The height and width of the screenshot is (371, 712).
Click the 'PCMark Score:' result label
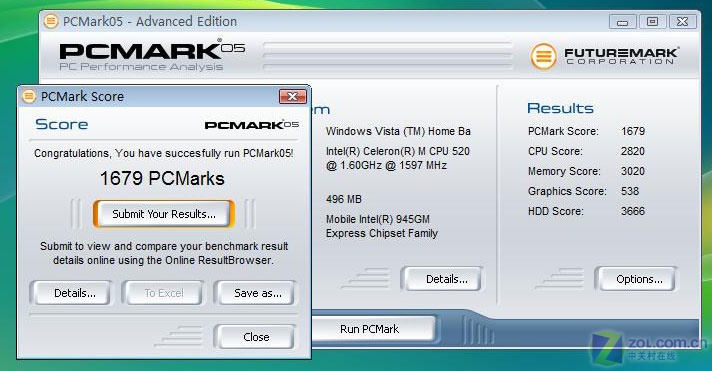pos(563,131)
